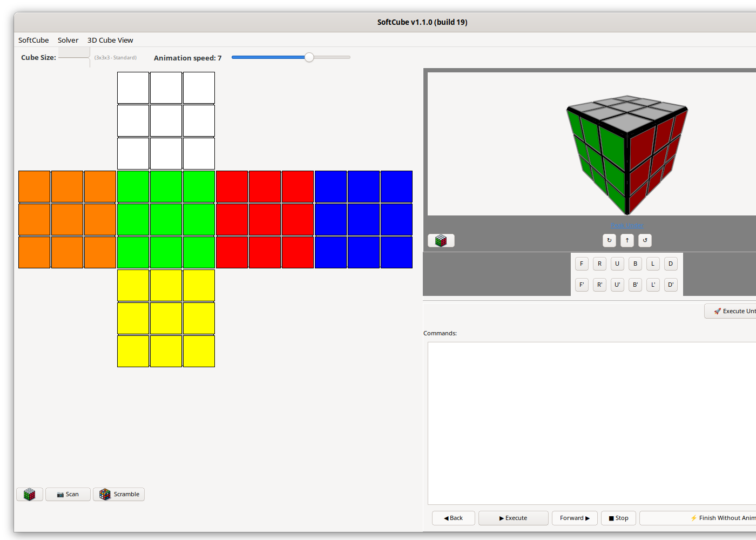Click the R face move button
The height and width of the screenshot is (540, 756).
(x=599, y=264)
